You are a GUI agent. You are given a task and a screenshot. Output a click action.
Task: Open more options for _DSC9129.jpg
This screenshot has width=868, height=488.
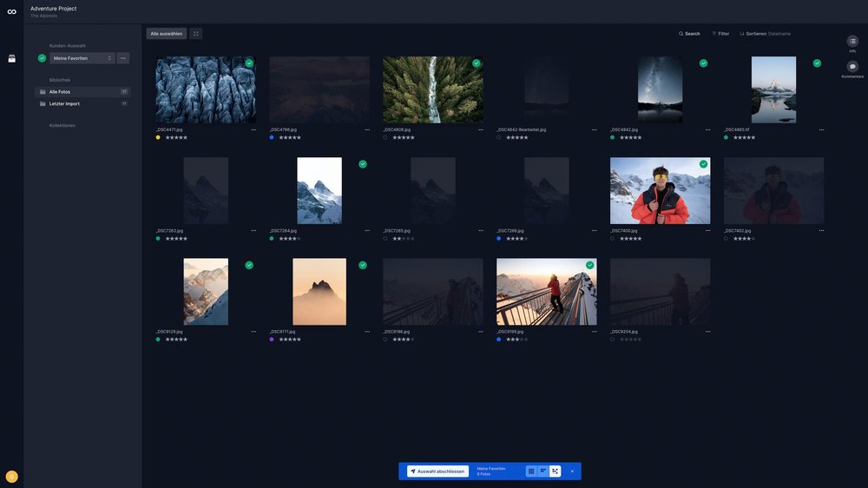253,332
